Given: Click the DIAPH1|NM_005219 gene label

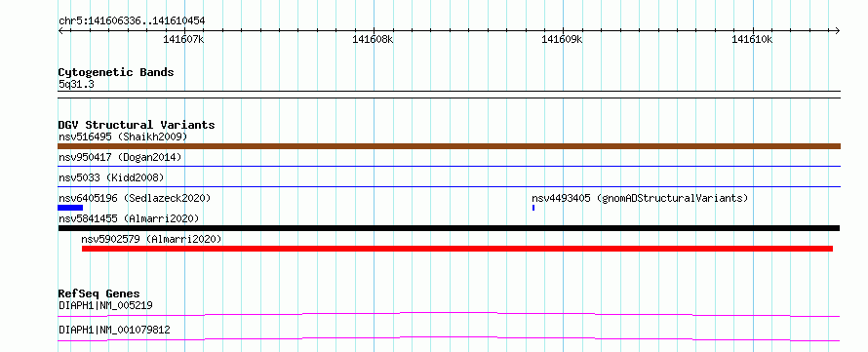Looking at the screenshot, I should 105,305.
